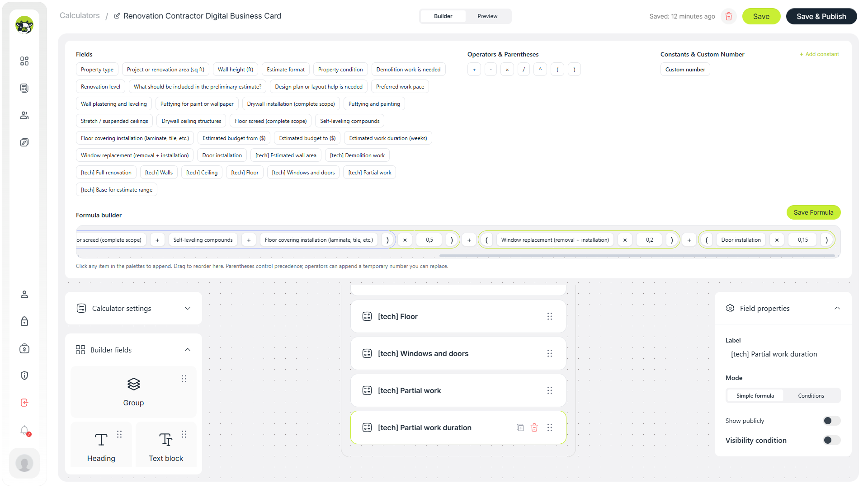Add the exponent caret operator
Image resolution: width=868 pixels, height=488 pixels.
540,70
